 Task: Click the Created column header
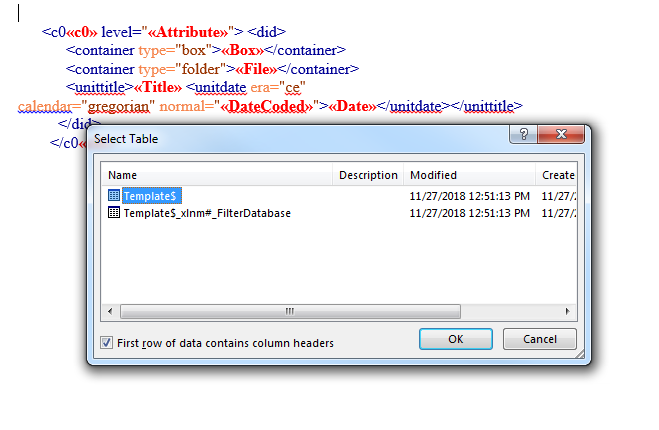[557, 175]
